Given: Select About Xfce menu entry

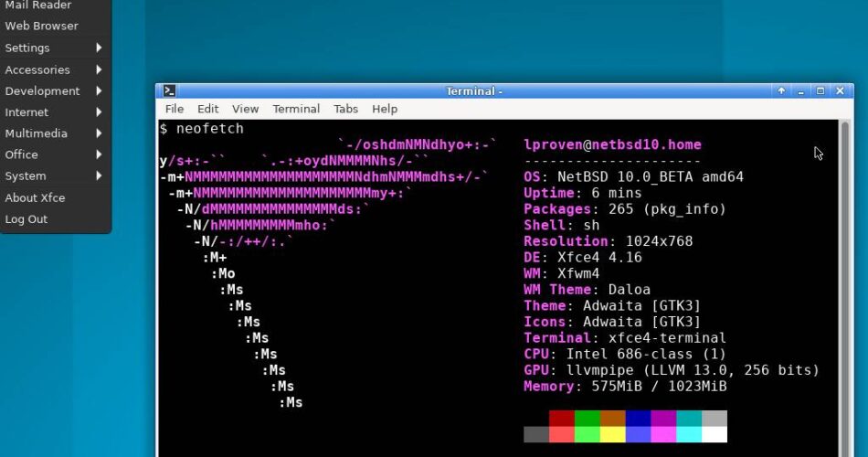Looking at the screenshot, I should (35, 197).
